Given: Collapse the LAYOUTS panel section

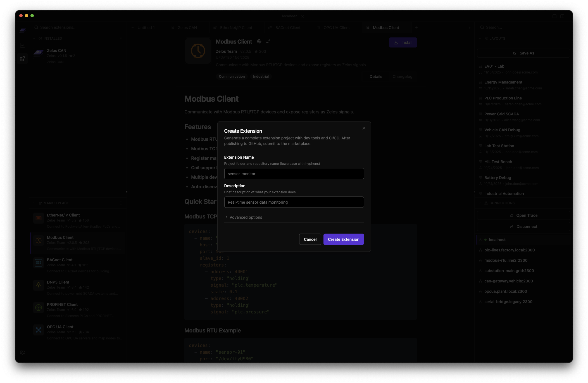Looking at the screenshot, I should coord(480,38).
